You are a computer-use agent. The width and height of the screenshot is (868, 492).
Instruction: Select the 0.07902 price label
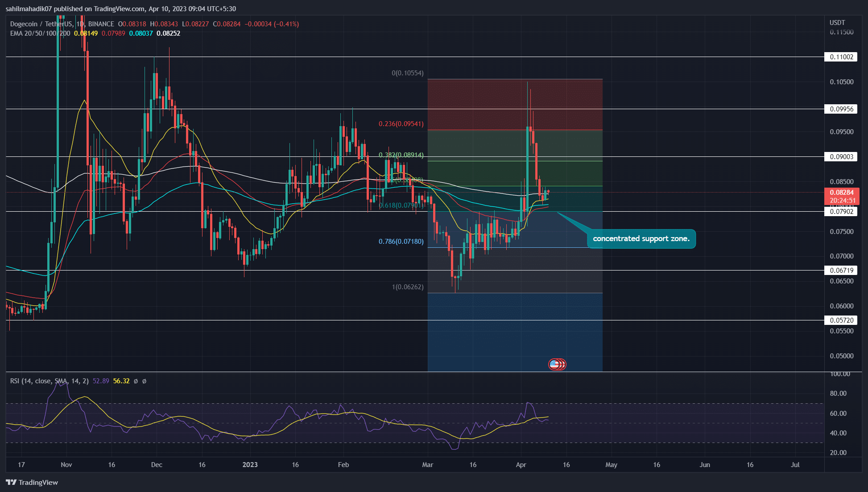tap(841, 212)
